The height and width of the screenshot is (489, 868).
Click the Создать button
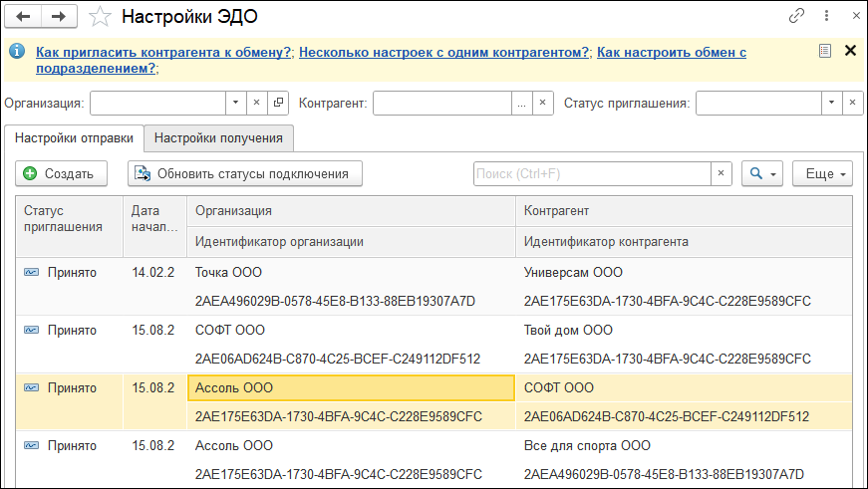tap(61, 173)
